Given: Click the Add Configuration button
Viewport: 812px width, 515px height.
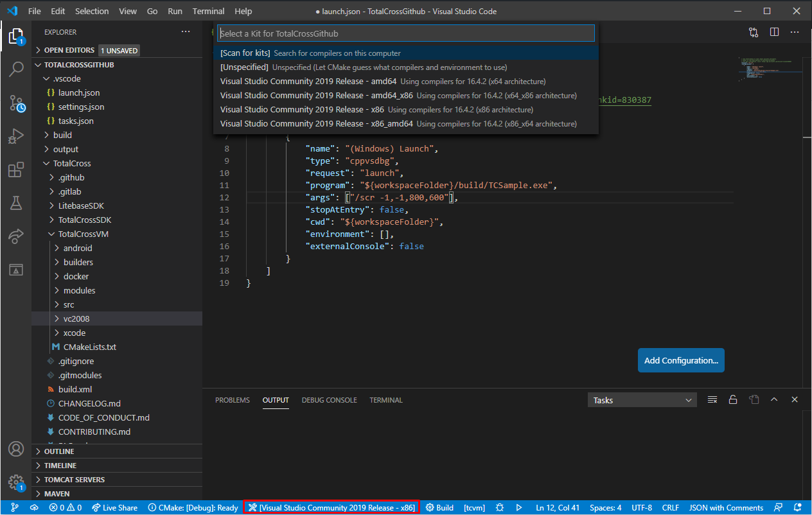Looking at the screenshot, I should pyautogui.click(x=681, y=360).
